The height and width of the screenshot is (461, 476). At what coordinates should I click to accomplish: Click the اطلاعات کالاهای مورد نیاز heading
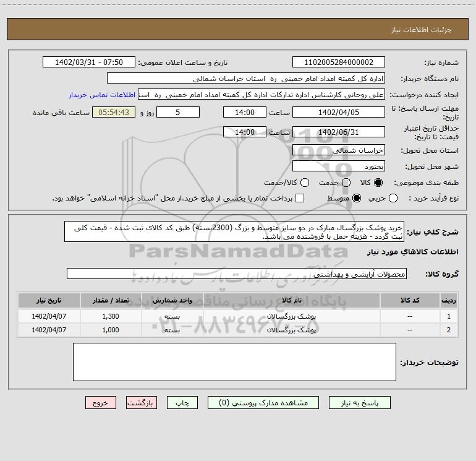pos(412,252)
